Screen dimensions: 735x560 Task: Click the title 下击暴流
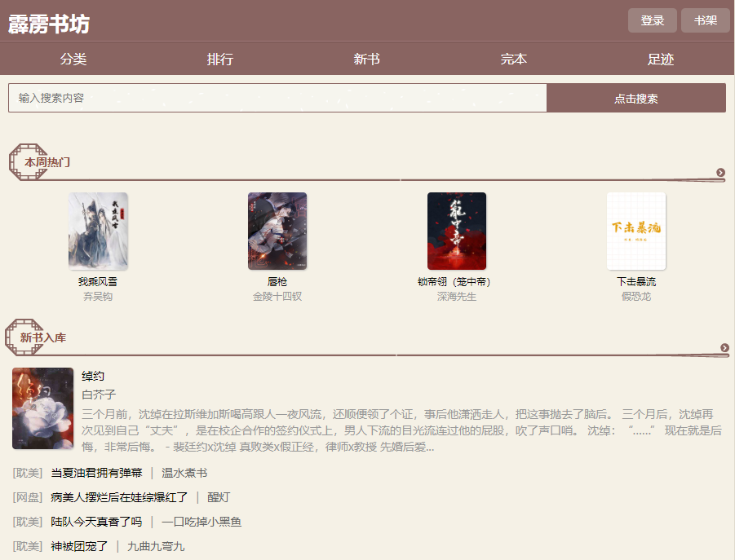pyautogui.click(x=636, y=282)
